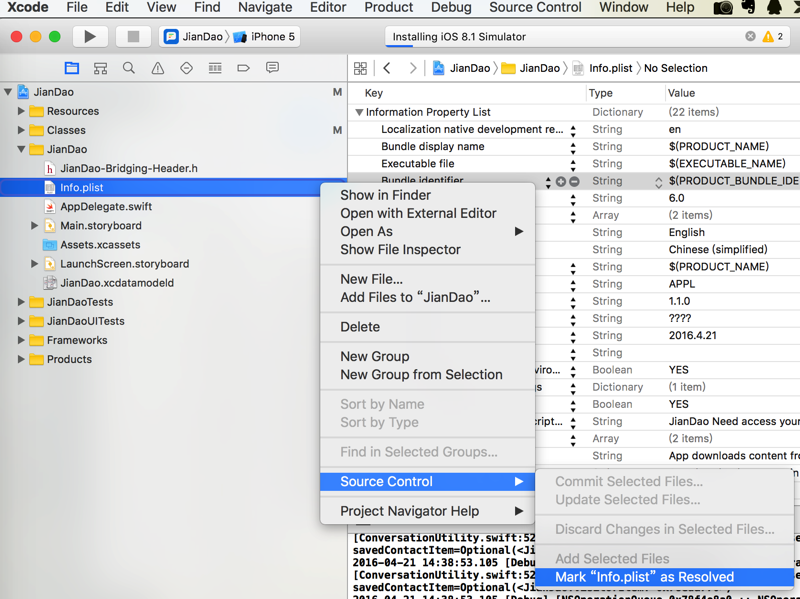The height and width of the screenshot is (599, 800).
Task: Choose Show in Finder from the context menu
Action: click(428, 195)
